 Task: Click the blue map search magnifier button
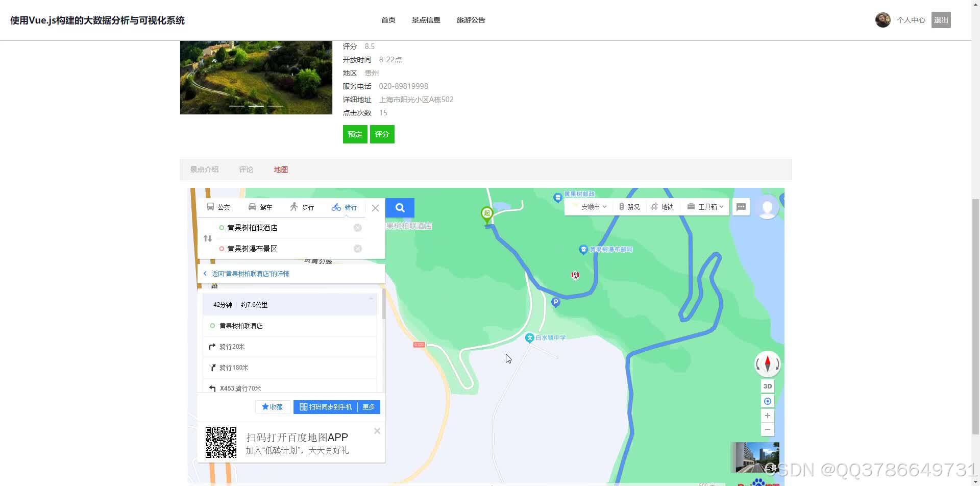[400, 208]
